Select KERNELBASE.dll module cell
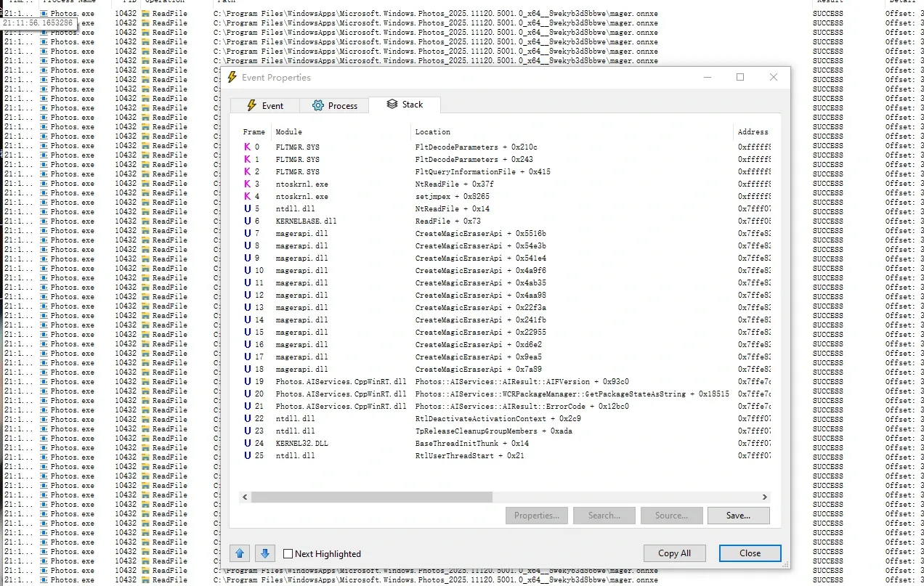Image resolution: width=924 pixels, height=586 pixels. (x=306, y=221)
